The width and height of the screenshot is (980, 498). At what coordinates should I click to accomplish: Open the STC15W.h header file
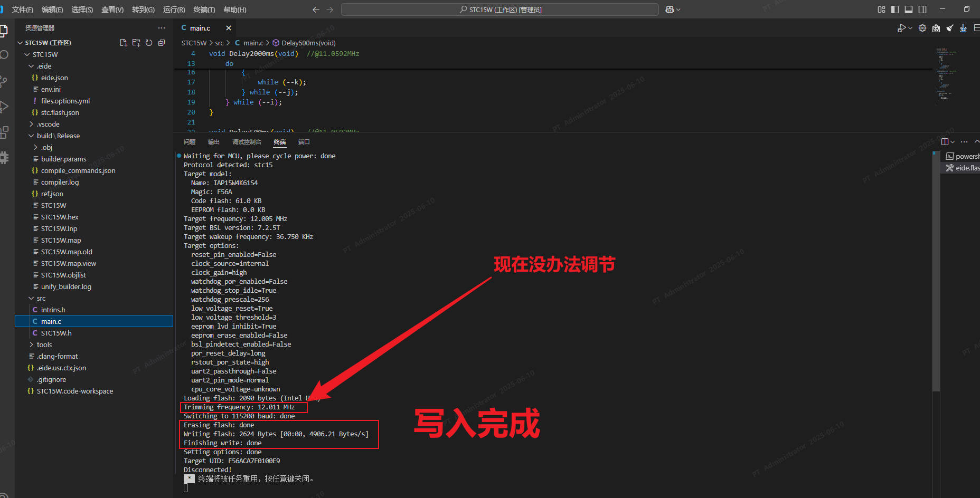[x=95, y=333]
